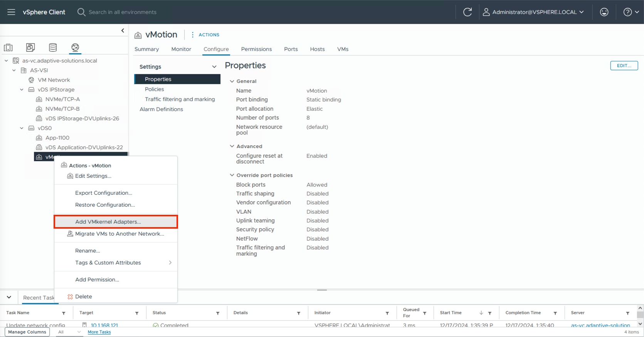Open the help question mark menu

[x=631, y=12]
